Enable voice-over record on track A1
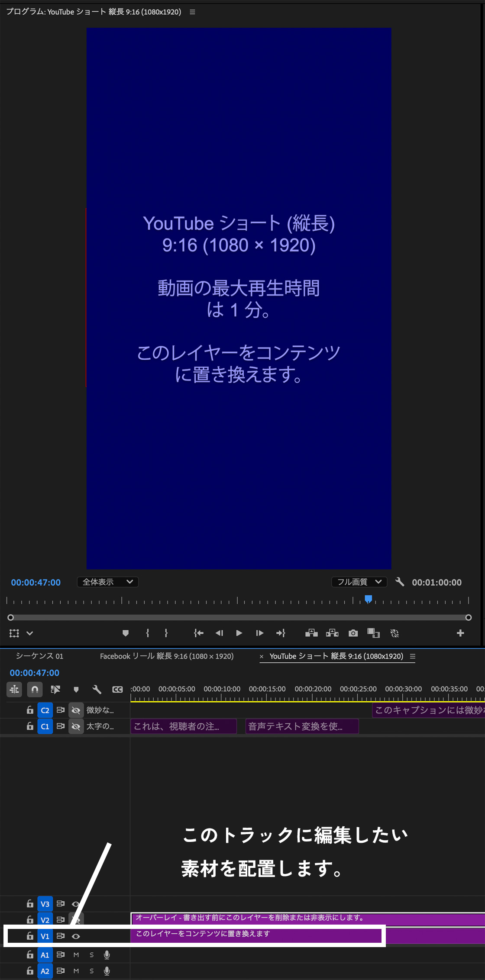 (107, 955)
